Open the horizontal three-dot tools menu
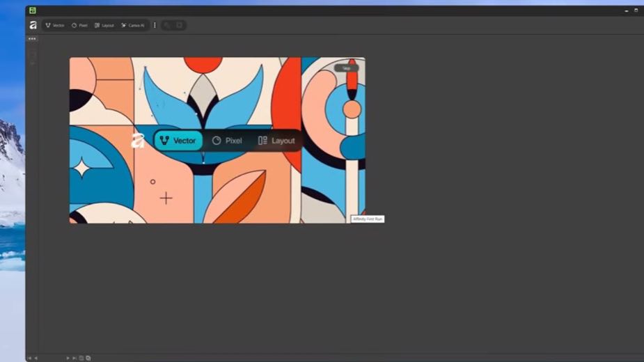This screenshot has width=644, height=362. pos(32,38)
